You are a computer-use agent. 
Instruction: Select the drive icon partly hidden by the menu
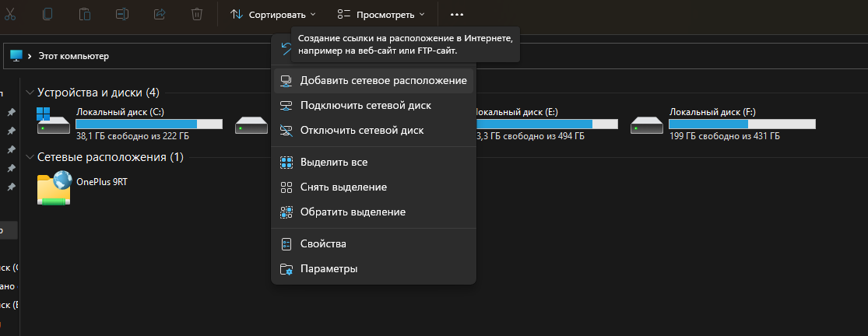[x=251, y=125]
